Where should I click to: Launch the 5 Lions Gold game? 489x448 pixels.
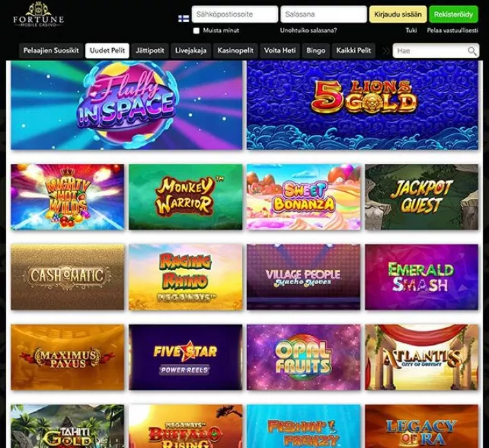[x=362, y=105]
